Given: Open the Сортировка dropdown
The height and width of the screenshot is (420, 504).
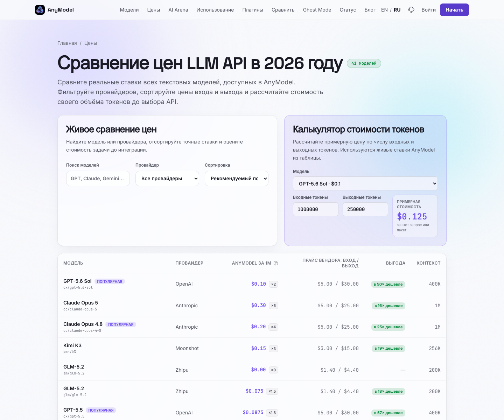Looking at the screenshot, I should click(x=237, y=178).
